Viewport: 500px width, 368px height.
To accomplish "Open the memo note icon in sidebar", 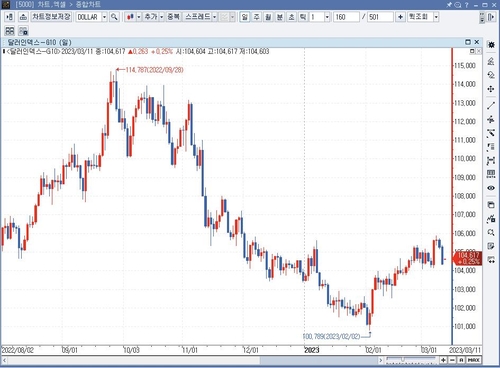I will [491, 246].
